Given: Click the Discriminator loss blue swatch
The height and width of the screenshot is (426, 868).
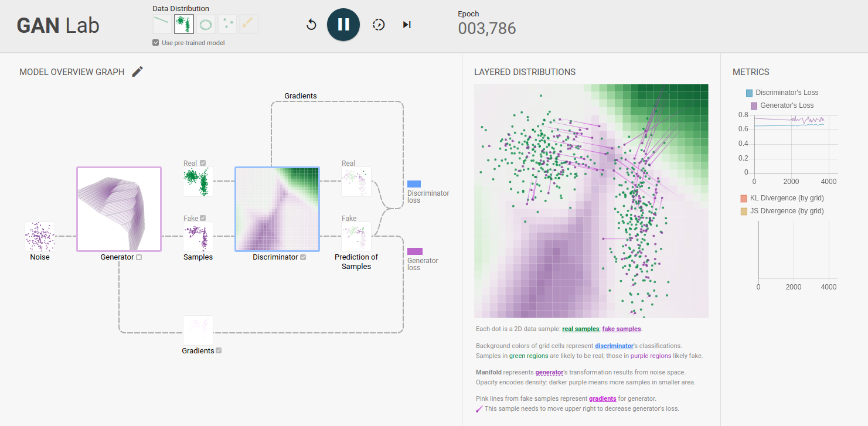Looking at the screenshot, I should pyautogui.click(x=414, y=184).
